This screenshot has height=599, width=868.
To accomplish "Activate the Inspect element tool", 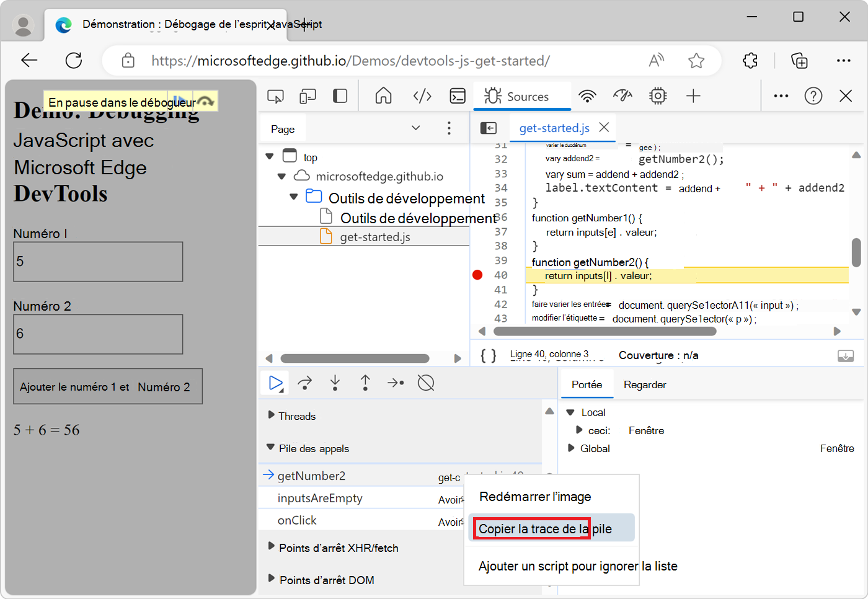I will coord(275,96).
